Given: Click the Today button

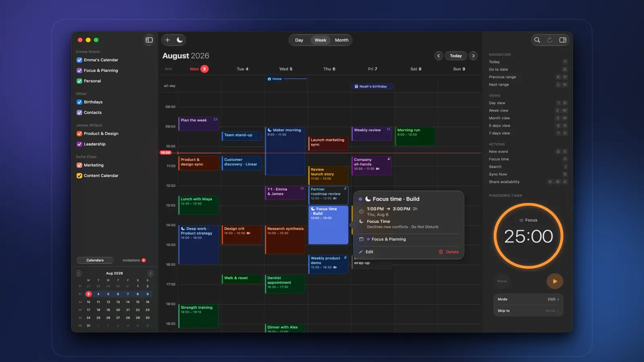Looking at the screenshot, I should 456,56.
